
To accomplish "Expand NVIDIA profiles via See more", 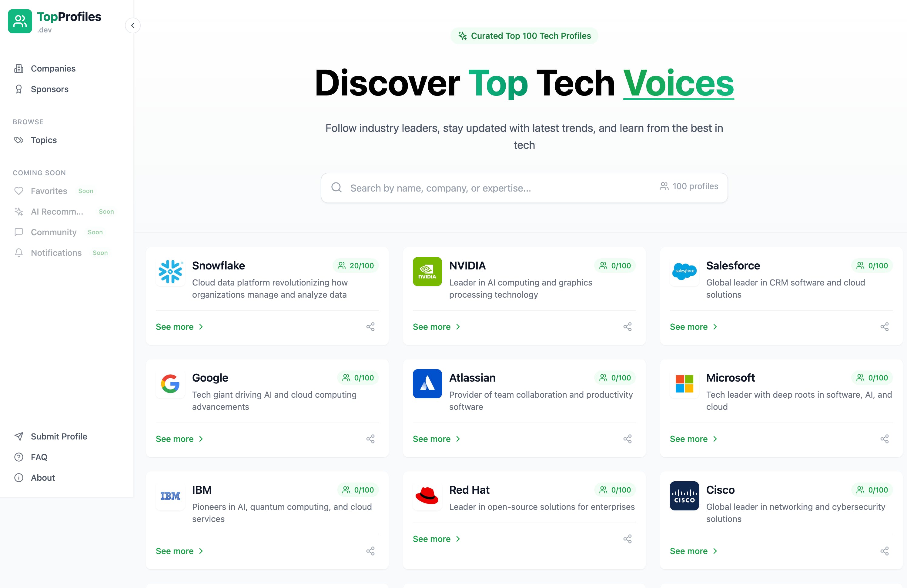I will coord(433,326).
